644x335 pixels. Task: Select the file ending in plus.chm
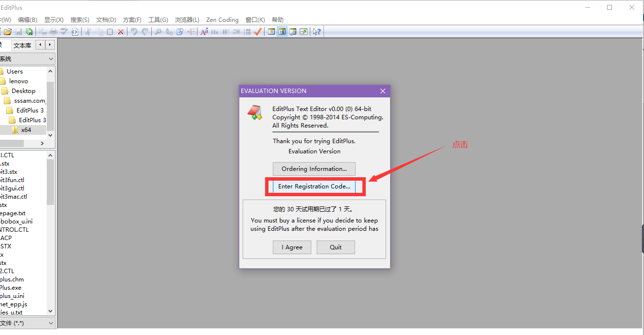12,279
